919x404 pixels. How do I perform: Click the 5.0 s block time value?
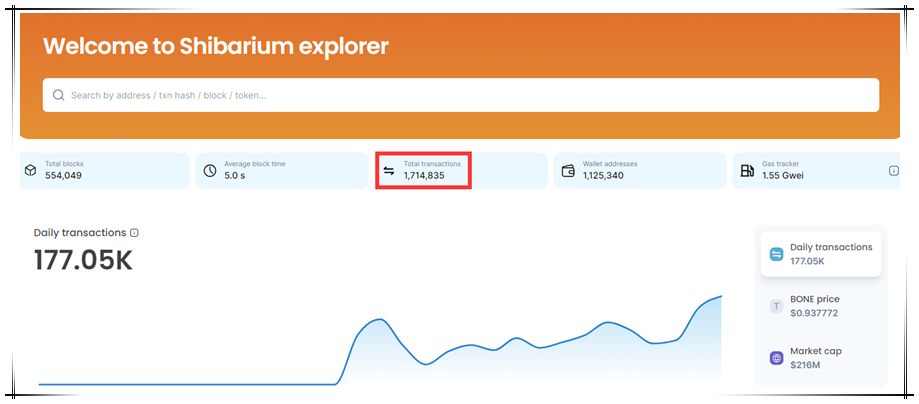[234, 175]
